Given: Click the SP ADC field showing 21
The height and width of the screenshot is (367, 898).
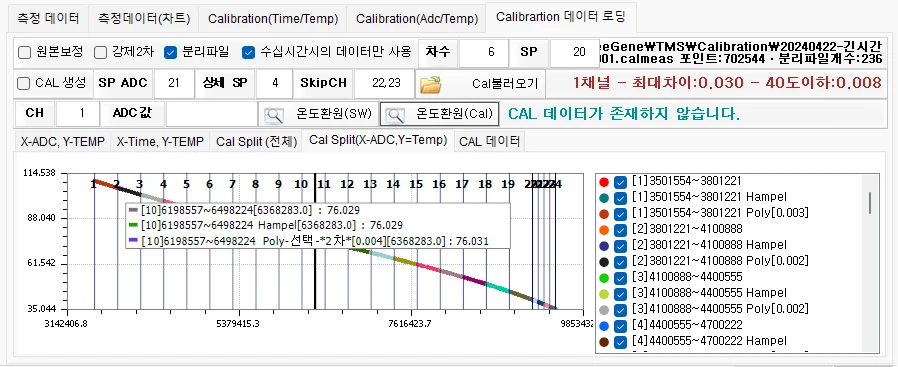Looking at the screenshot, I should tap(174, 84).
